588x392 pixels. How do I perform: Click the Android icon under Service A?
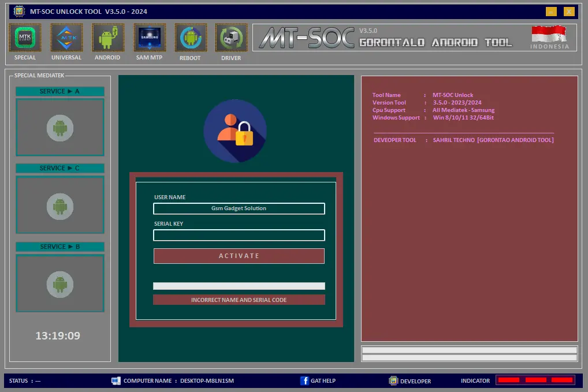[x=60, y=128]
